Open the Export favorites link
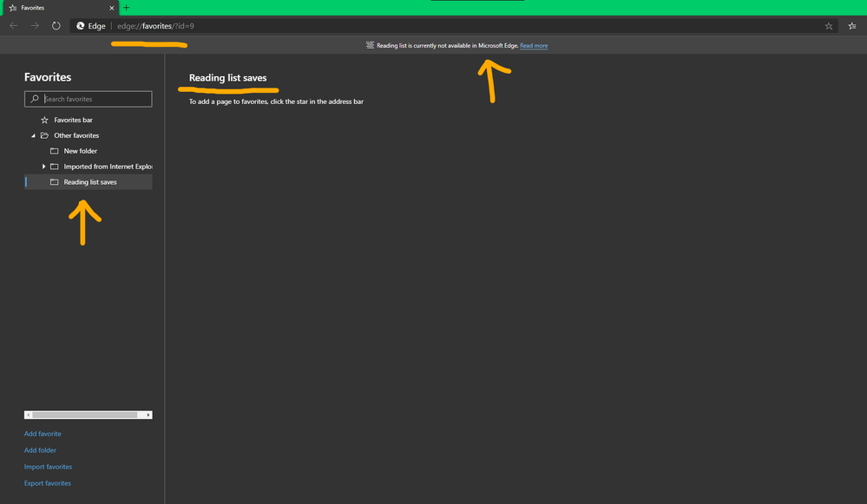This screenshot has width=867, height=504. coord(48,483)
